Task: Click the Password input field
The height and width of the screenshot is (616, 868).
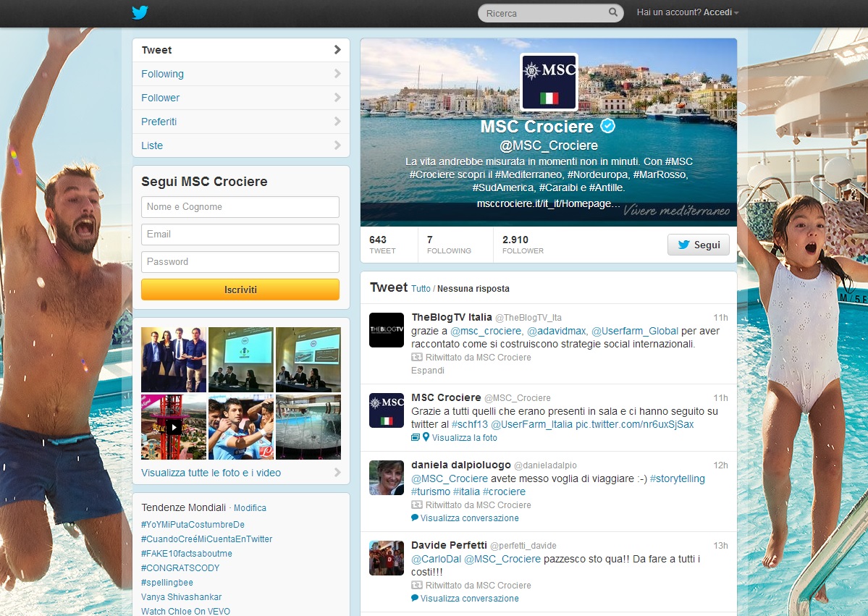Action: click(240, 262)
